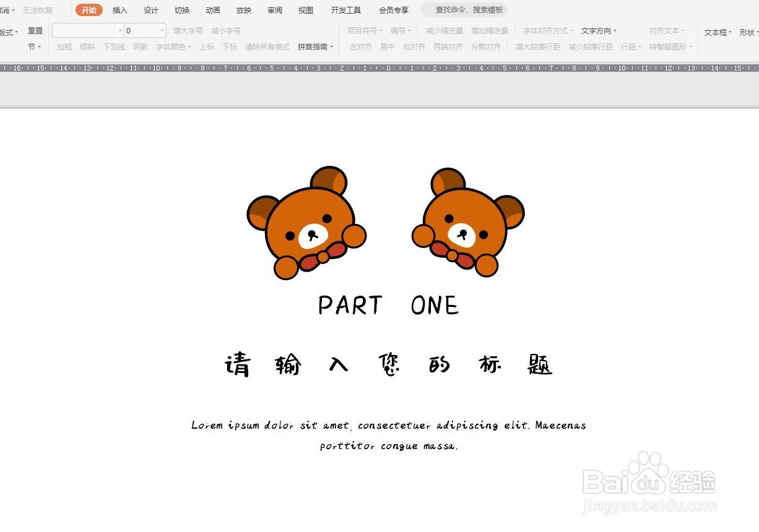The image size is (759, 532).
Task: Click the 重置 slide button
Action: pos(35,31)
